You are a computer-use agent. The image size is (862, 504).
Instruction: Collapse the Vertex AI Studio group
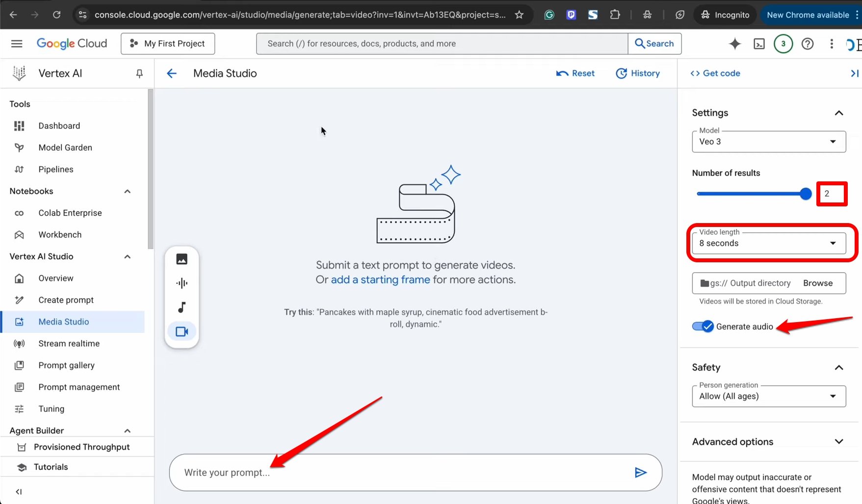tap(127, 256)
